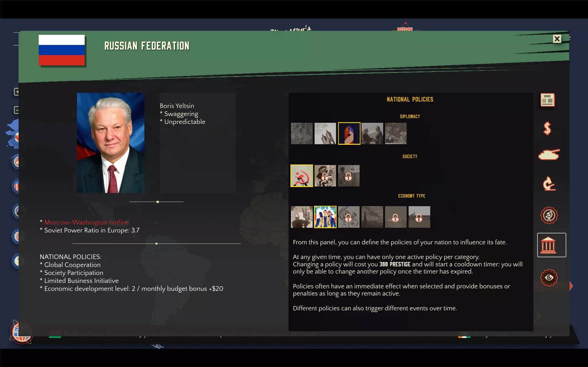
Task: Click the 'Swaggering' leader trait
Action: (x=181, y=114)
